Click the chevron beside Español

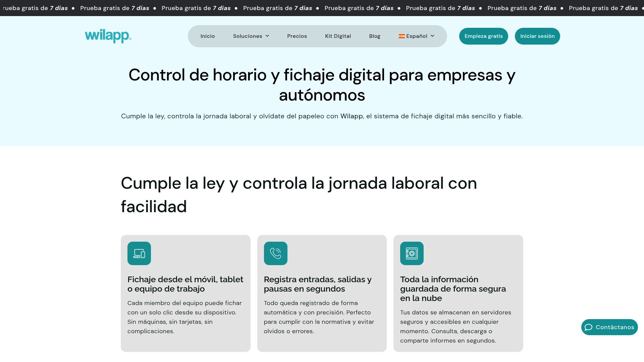click(432, 36)
